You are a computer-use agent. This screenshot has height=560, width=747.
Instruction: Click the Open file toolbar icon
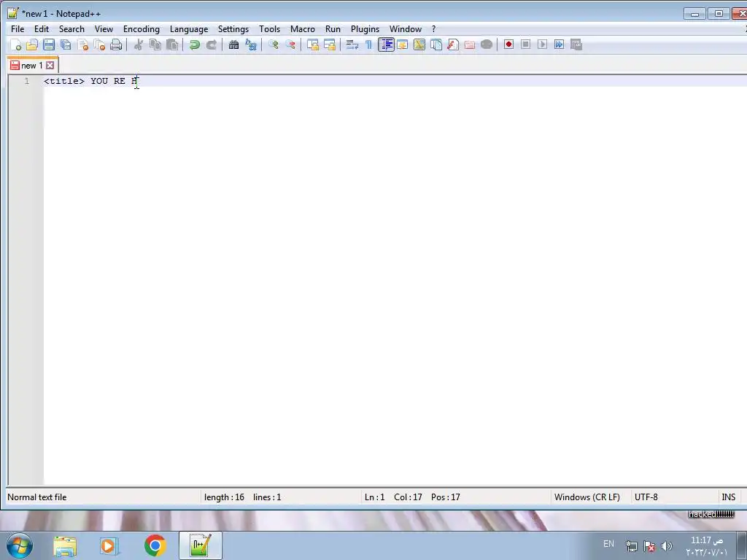[x=32, y=44]
